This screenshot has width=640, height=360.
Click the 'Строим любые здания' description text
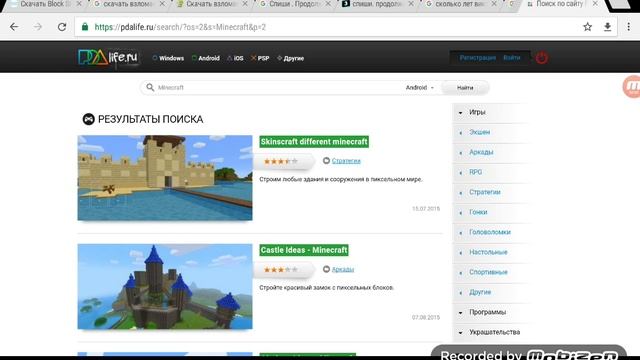click(341, 179)
